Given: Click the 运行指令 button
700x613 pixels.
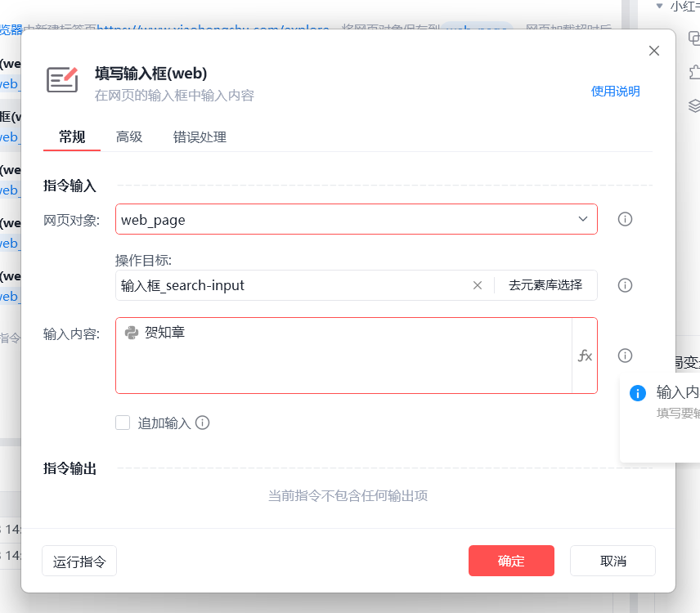Looking at the screenshot, I should click(79, 561).
